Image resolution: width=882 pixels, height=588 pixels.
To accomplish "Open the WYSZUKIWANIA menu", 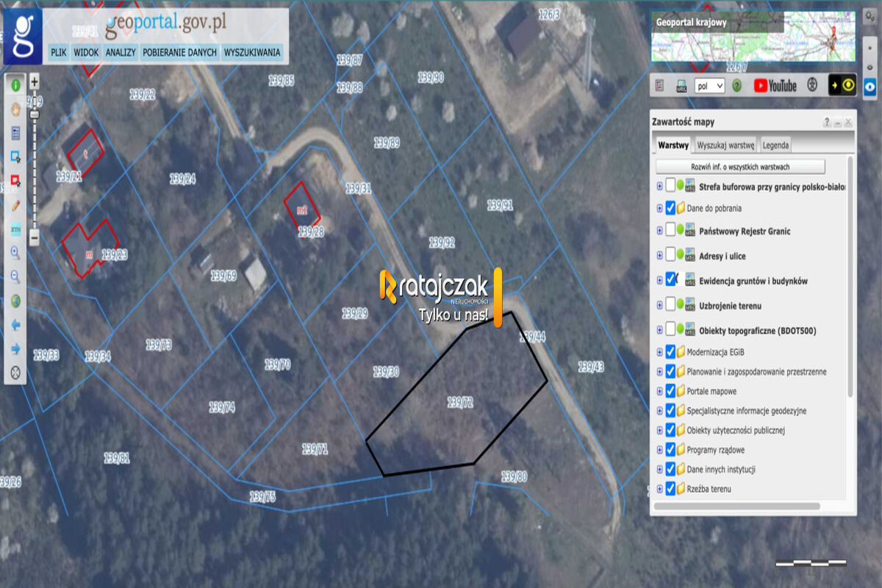I will coord(252,52).
